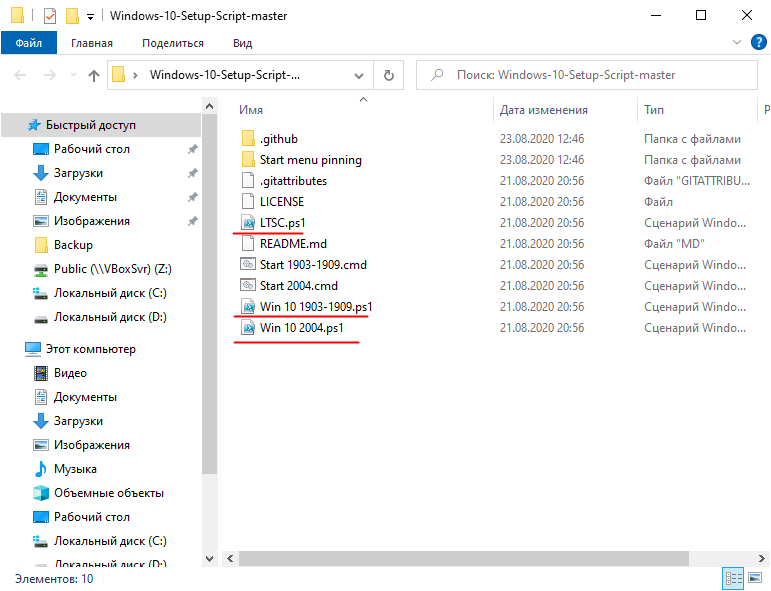Select the Win 10 2004.ps1 icon
Image resolution: width=771 pixels, height=591 pixels.
[248, 327]
